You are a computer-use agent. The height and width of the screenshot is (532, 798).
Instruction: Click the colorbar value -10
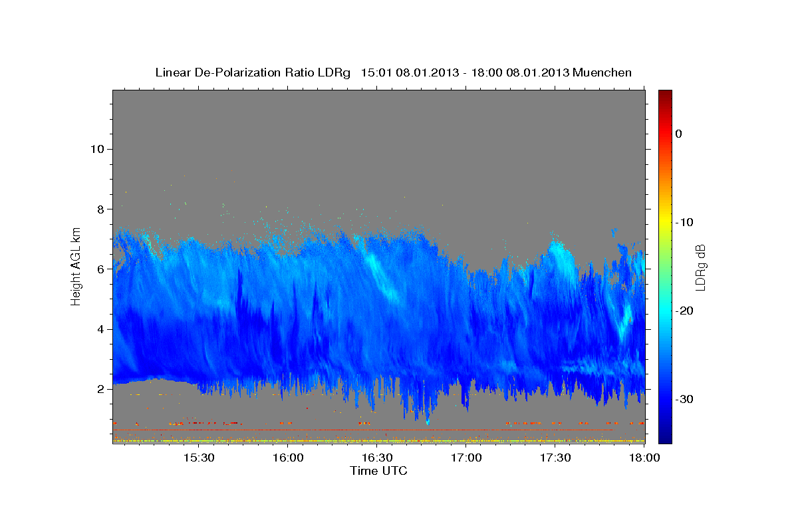tap(685, 222)
